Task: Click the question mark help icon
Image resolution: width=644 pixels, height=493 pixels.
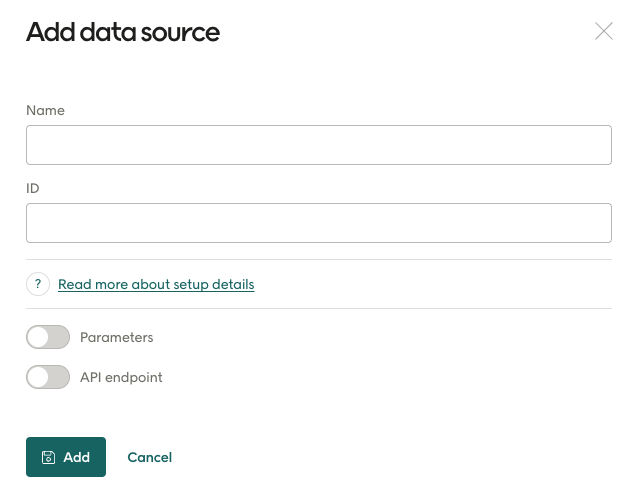Action: tap(38, 284)
